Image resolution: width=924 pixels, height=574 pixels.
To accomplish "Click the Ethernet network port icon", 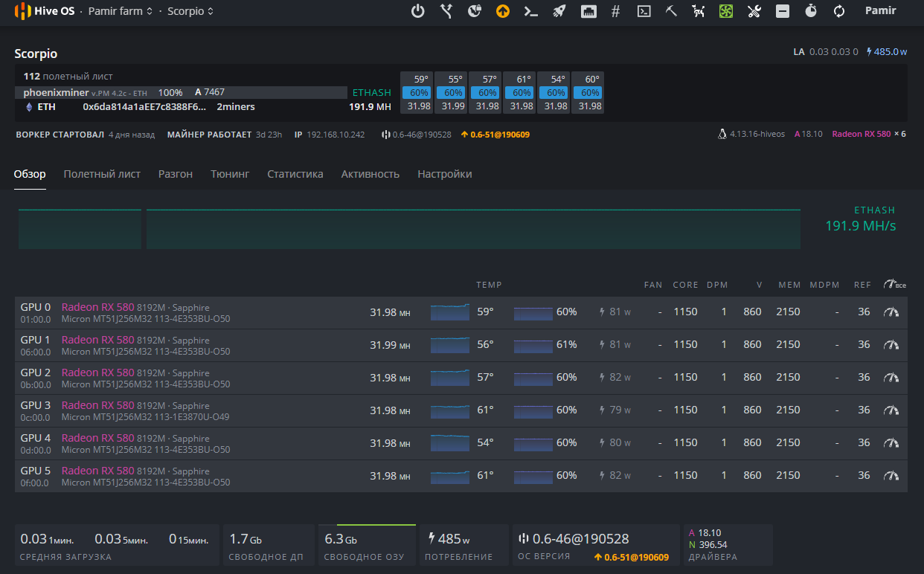I will point(588,11).
